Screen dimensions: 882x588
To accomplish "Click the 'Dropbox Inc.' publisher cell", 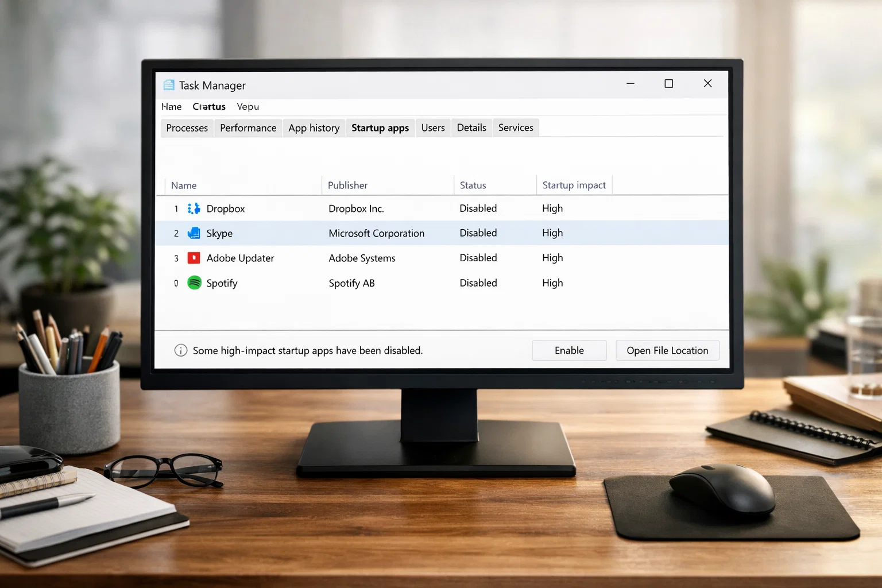I will point(356,208).
